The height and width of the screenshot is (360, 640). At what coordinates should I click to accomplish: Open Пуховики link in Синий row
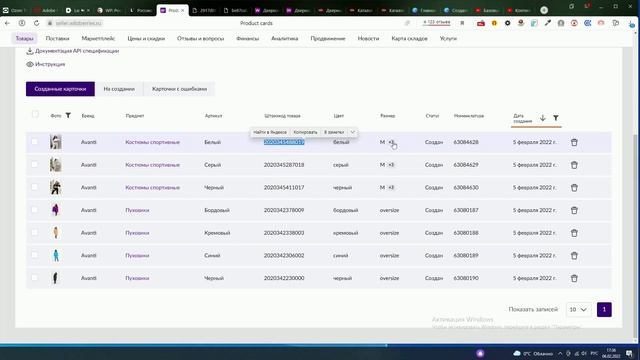pos(137,256)
